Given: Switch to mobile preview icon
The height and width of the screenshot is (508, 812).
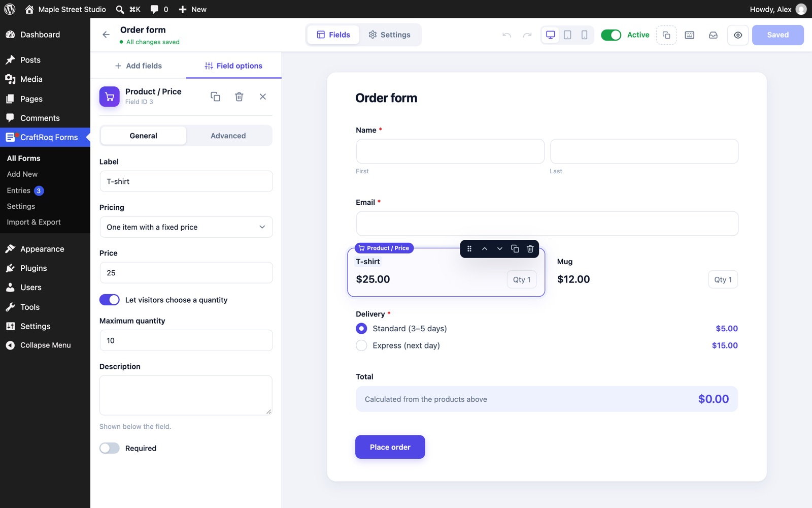Looking at the screenshot, I should point(585,35).
